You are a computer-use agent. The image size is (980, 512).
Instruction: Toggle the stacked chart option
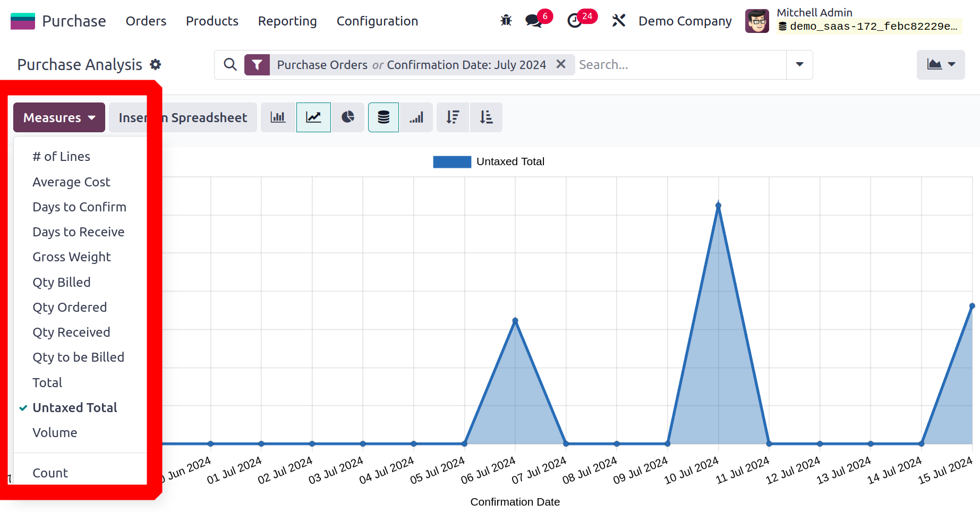(x=383, y=117)
